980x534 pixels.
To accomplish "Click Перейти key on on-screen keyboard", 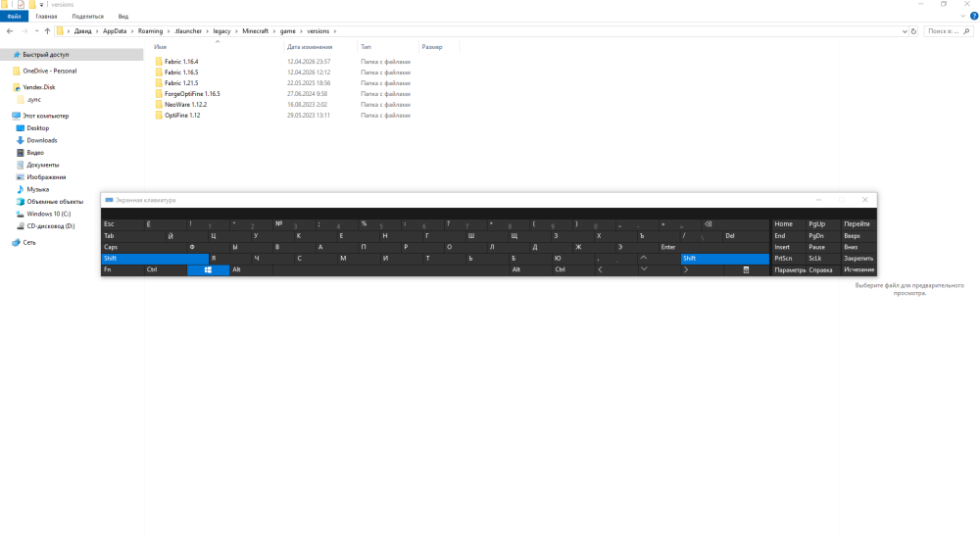I will click(x=858, y=223).
